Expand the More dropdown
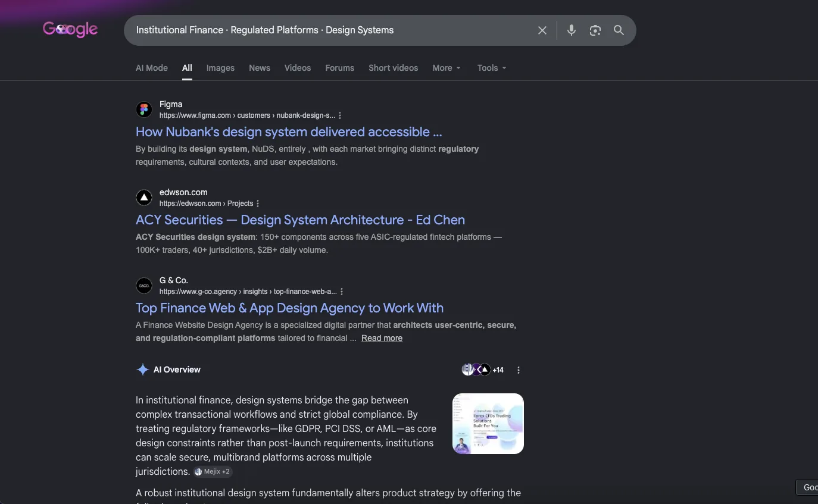 coord(447,68)
